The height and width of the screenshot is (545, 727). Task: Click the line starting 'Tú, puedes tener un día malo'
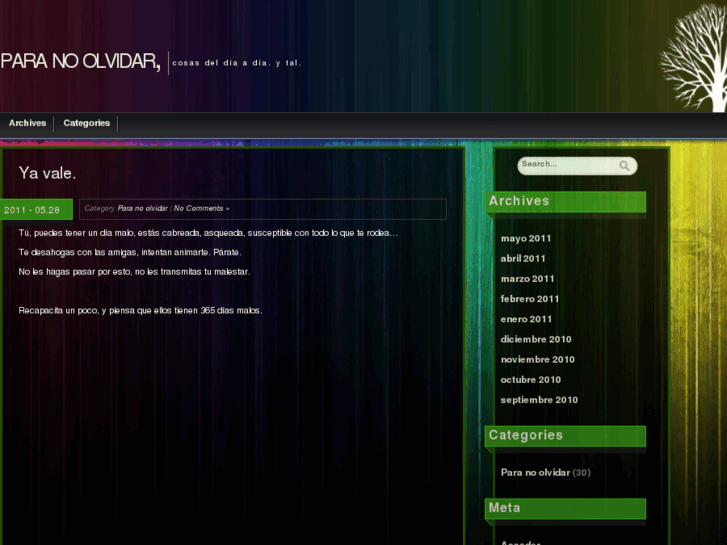(x=208, y=233)
